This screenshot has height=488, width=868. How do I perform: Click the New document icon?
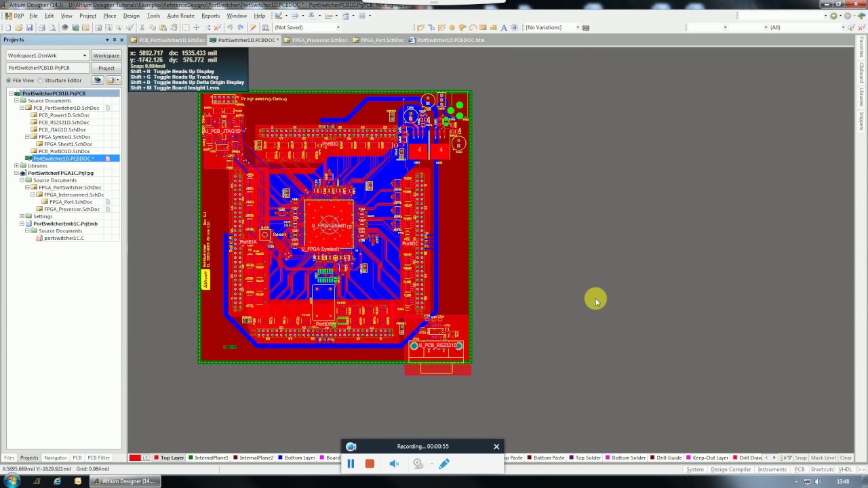(8, 27)
